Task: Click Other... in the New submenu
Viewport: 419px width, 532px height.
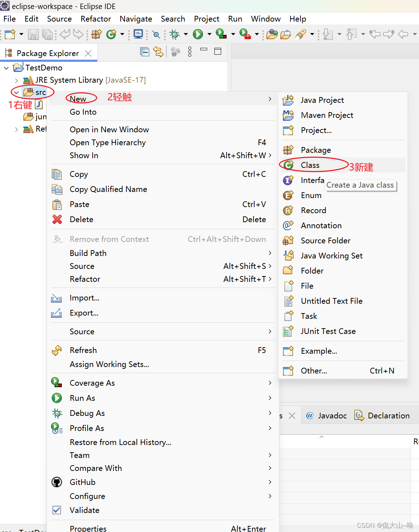Action: point(343,371)
